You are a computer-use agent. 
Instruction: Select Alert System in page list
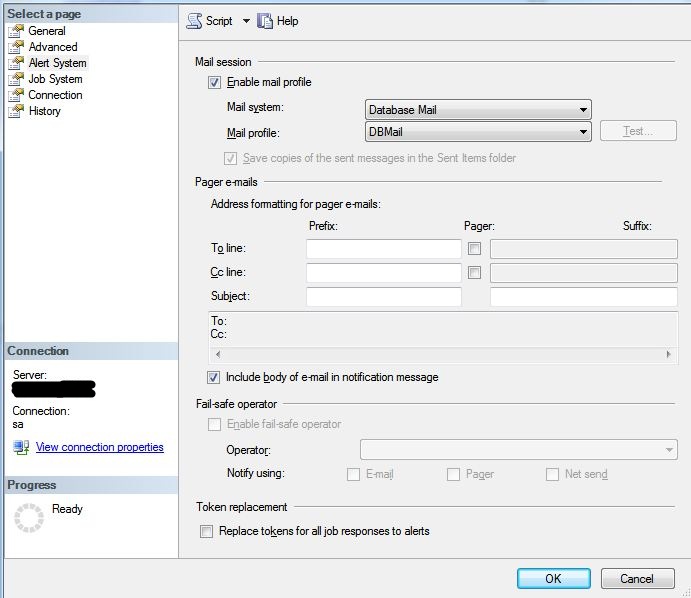tap(58, 63)
